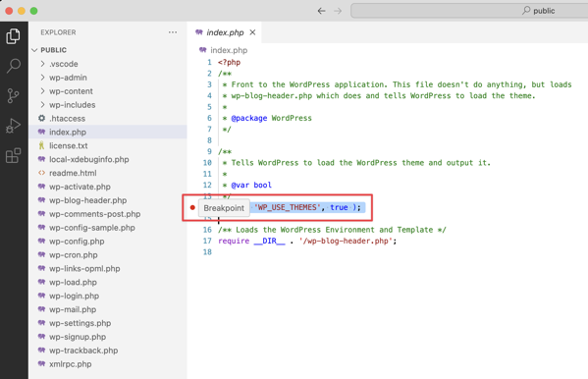The height and width of the screenshot is (379, 588).
Task: Select the index.php editor tab
Action: tap(225, 32)
